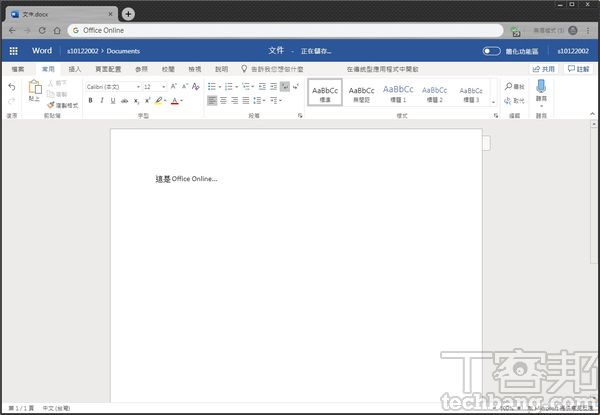Click the Redo arrow icon

point(12,101)
